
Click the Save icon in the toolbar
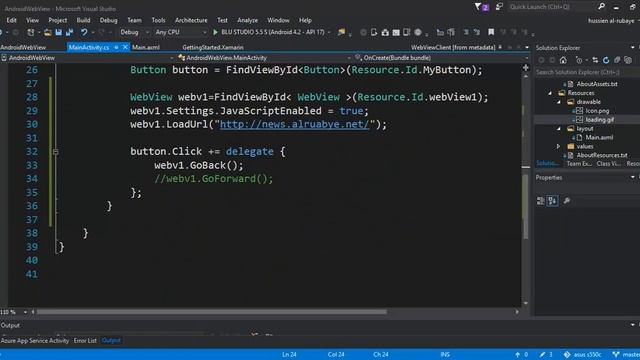pos(58,32)
